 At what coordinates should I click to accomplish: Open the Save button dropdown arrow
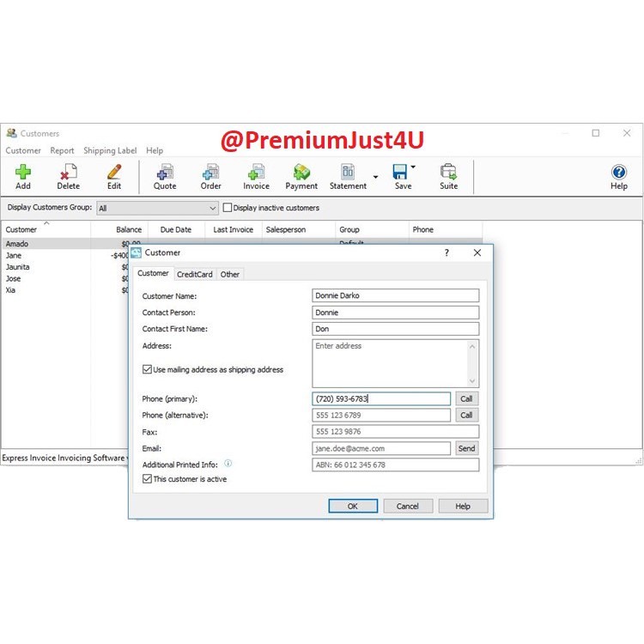tap(413, 168)
